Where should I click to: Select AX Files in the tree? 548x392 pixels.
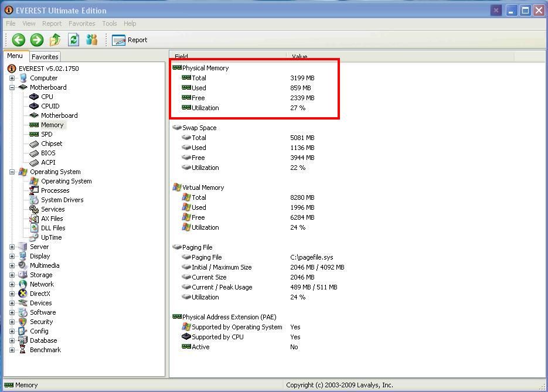point(52,219)
